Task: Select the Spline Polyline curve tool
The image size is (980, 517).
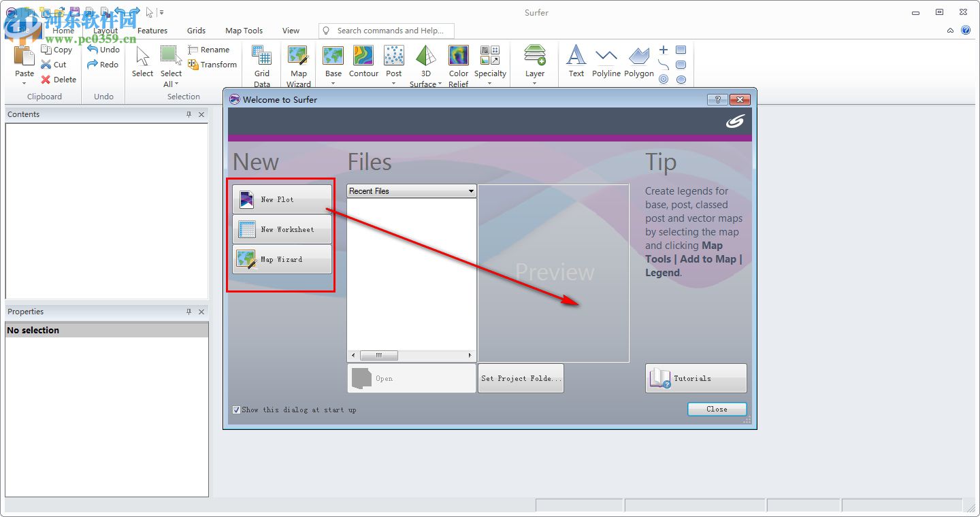Action: tap(664, 65)
